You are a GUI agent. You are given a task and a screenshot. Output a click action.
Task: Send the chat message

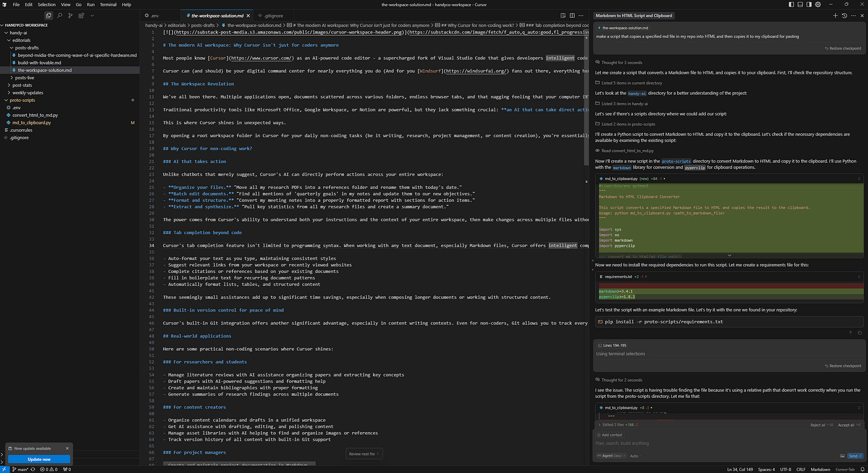tap(854, 456)
